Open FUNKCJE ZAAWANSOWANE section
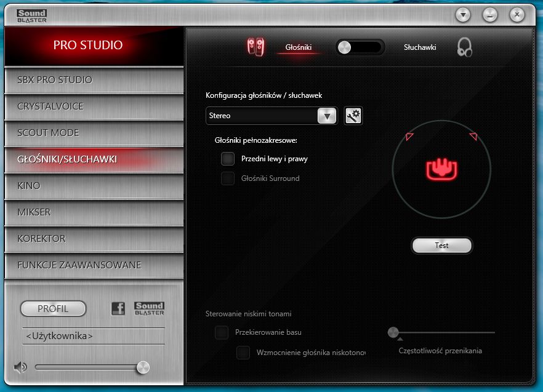This screenshot has width=543, height=392. coord(94,265)
